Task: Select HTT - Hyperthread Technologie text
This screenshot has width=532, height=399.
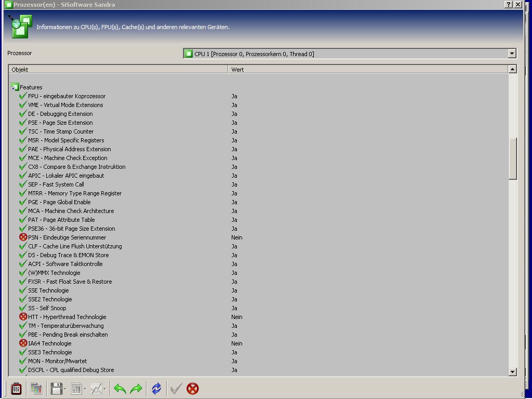Action: pyautogui.click(x=67, y=316)
